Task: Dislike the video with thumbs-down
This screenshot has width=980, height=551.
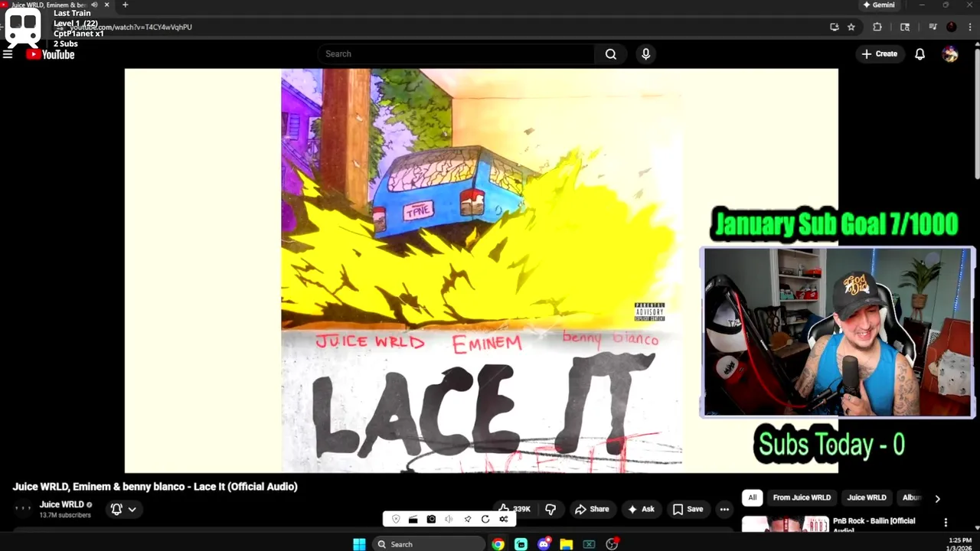Action: click(x=550, y=509)
